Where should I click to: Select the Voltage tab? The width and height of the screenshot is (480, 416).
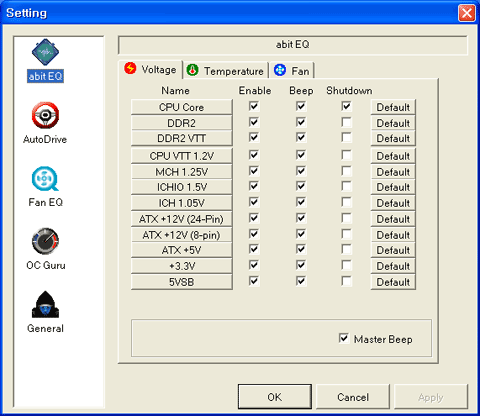click(x=151, y=69)
